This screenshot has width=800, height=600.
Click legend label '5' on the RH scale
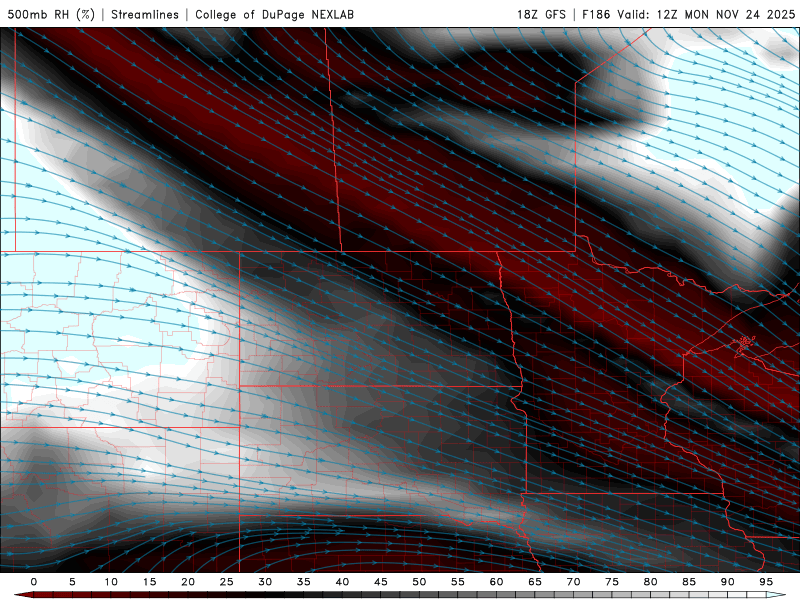coord(72,582)
